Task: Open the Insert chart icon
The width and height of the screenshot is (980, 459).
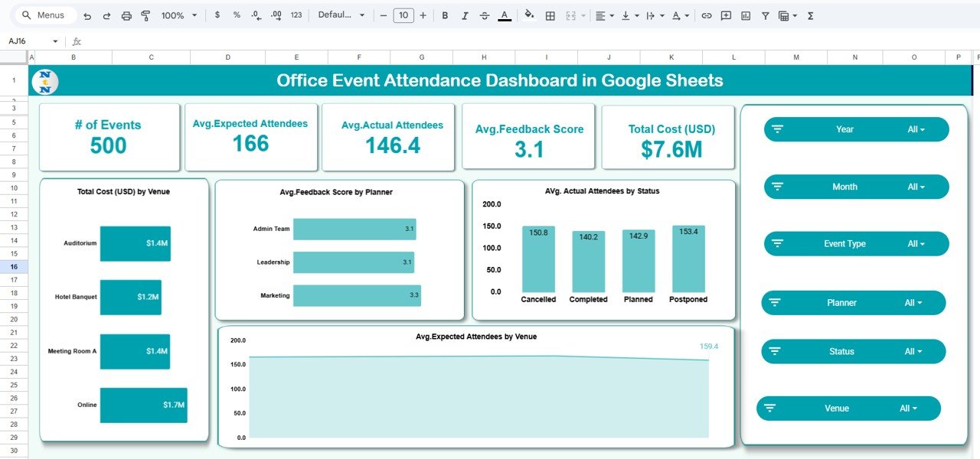Action: (744, 15)
